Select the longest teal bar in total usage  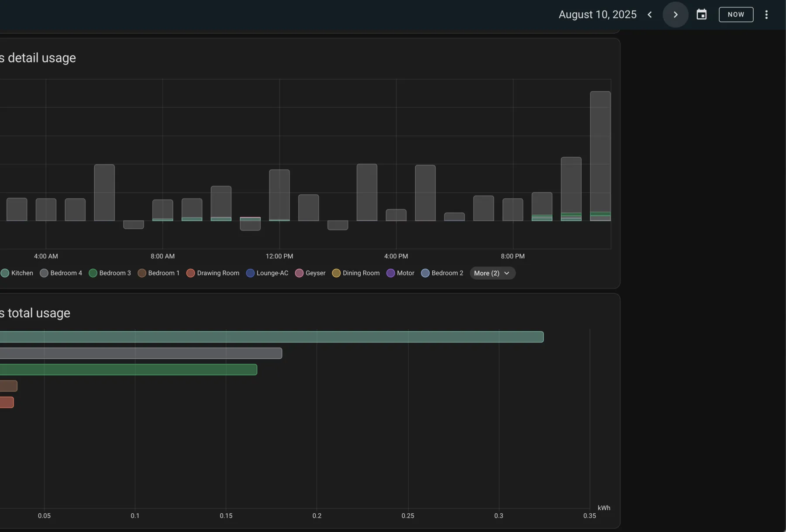point(272,337)
